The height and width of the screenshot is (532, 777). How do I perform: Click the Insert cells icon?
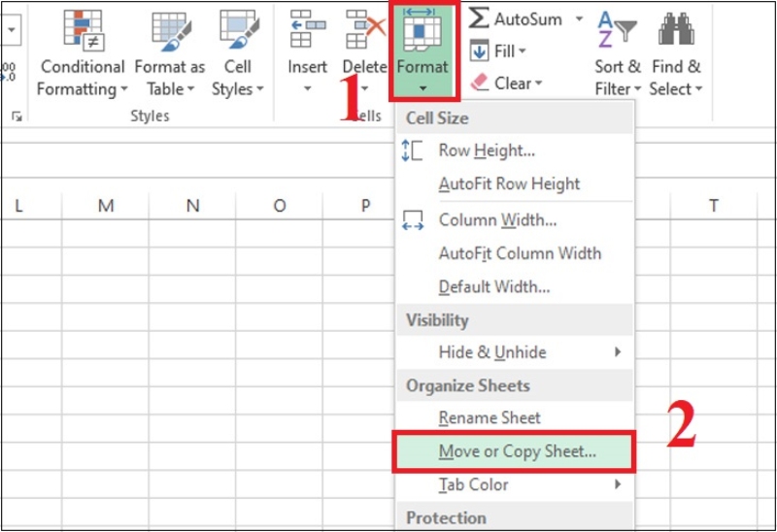307,29
